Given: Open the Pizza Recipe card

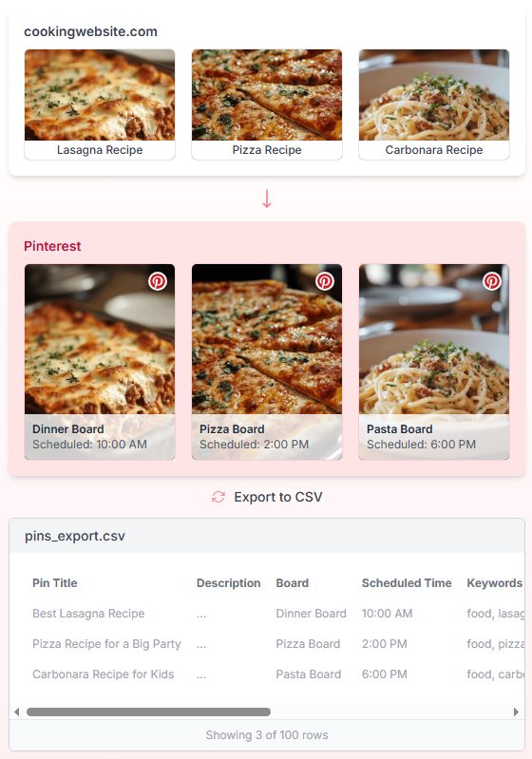Looking at the screenshot, I should [267, 104].
